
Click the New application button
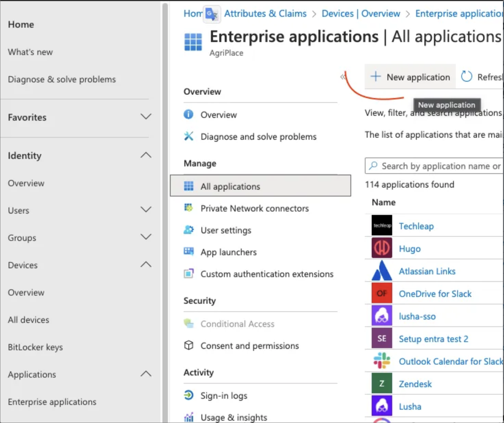coord(410,77)
